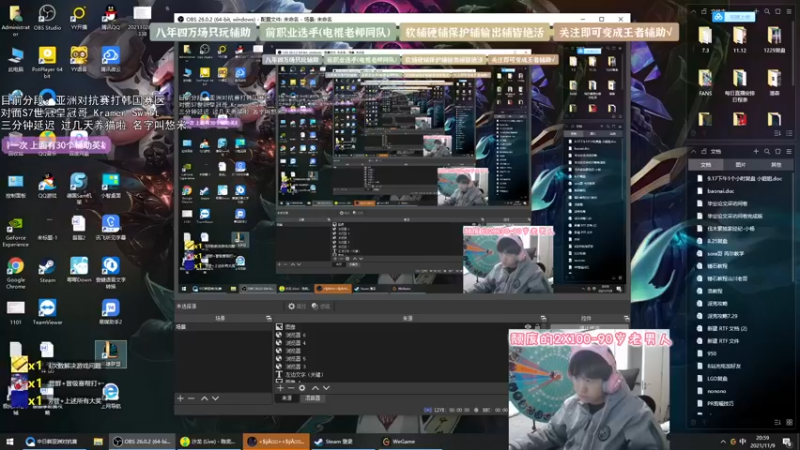Open the 腾讯QQ penguin desktop icon
This screenshot has width=800, height=450.
pyautogui.click(x=110, y=17)
